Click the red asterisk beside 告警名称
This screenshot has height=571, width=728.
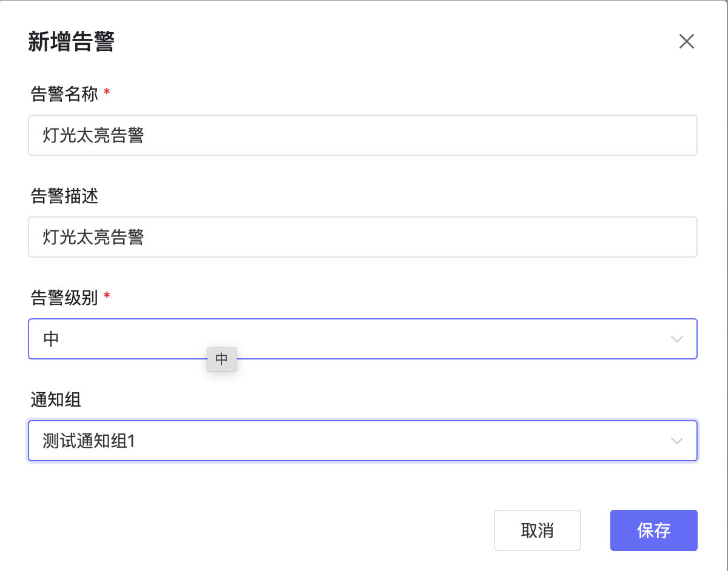click(x=107, y=92)
